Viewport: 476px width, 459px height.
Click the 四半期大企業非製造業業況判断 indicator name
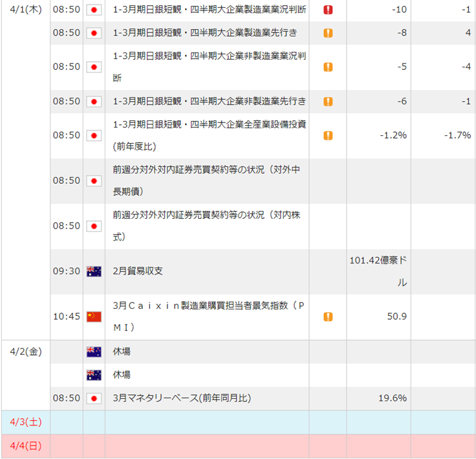(x=209, y=67)
